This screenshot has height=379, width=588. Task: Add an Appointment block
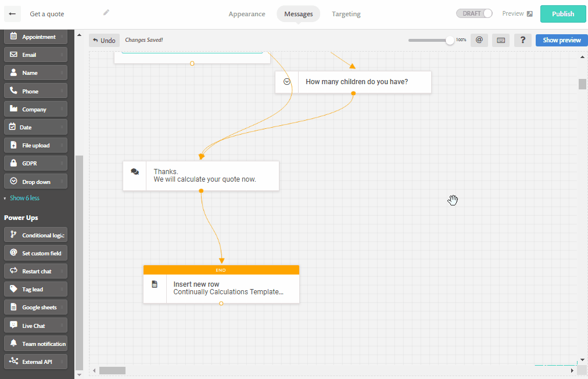click(x=35, y=37)
